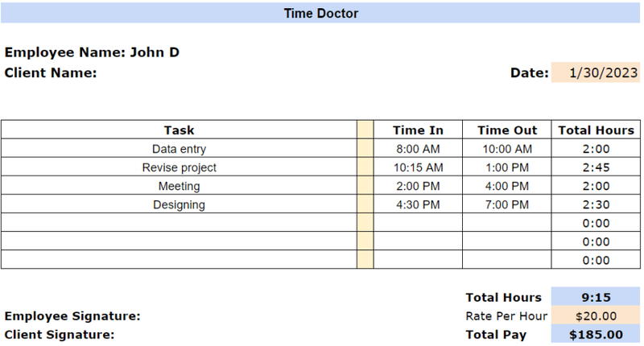Click the '10:15 AM' Time In cell
Image resolution: width=644 pixels, height=346 pixels.
[x=418, y=167]
